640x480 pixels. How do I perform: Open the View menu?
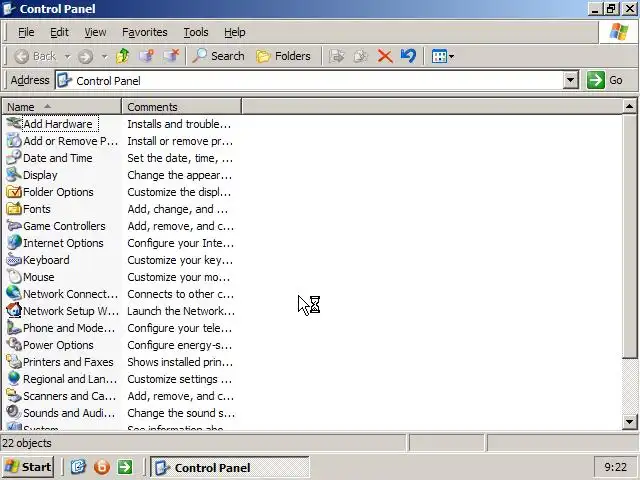(x=95, y=32)
